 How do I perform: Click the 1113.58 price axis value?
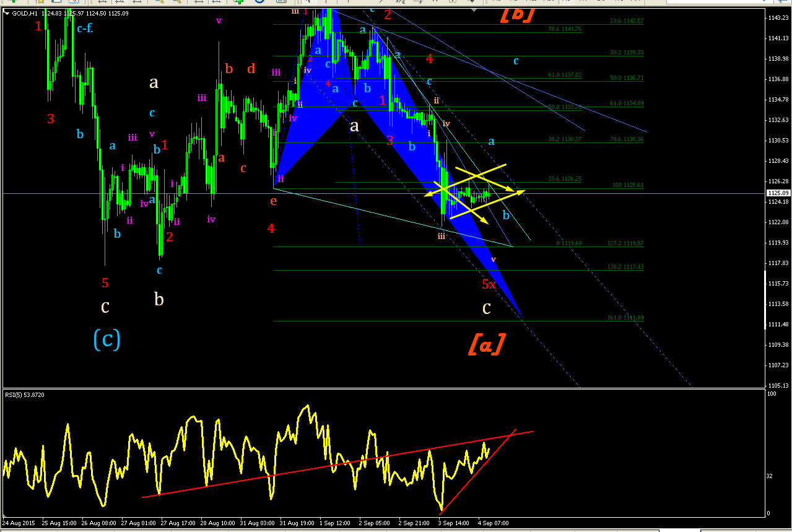(x=778, y=304)
